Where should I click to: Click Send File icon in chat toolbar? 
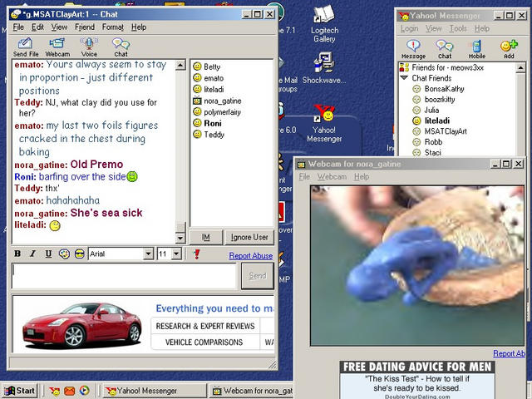[26, 47]
